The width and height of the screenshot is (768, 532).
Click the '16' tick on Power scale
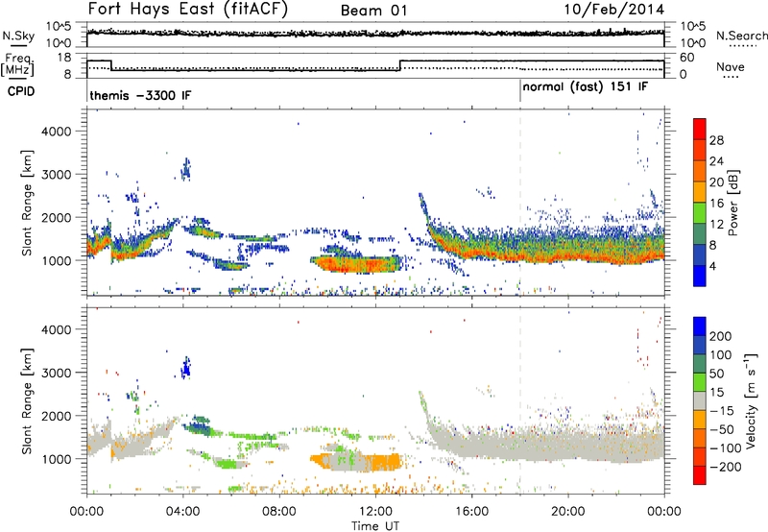point(716,204)
